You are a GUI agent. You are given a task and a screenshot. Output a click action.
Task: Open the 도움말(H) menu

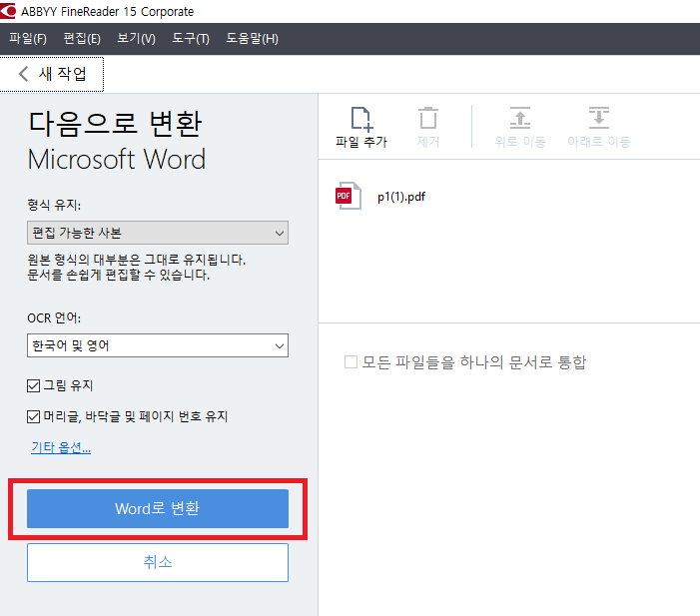253,39
